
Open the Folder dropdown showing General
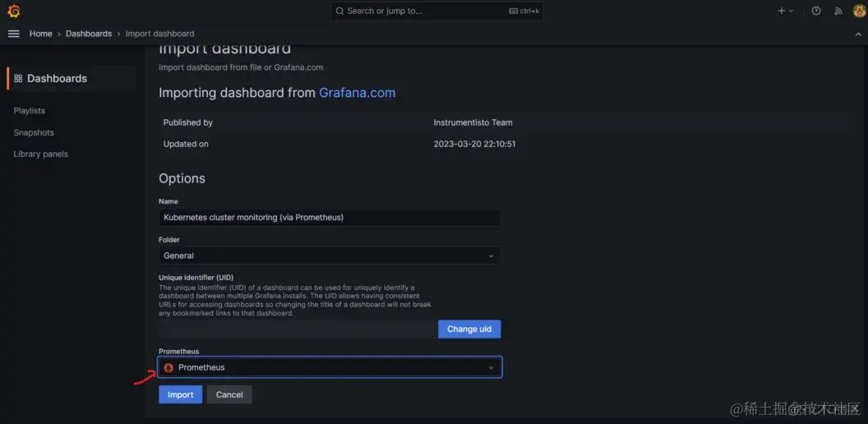330,256
